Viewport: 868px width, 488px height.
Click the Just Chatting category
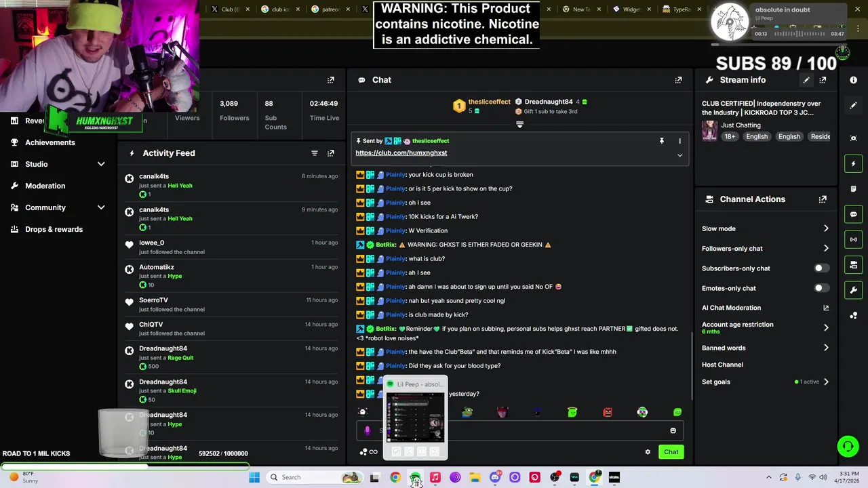(x=741, y=125)
